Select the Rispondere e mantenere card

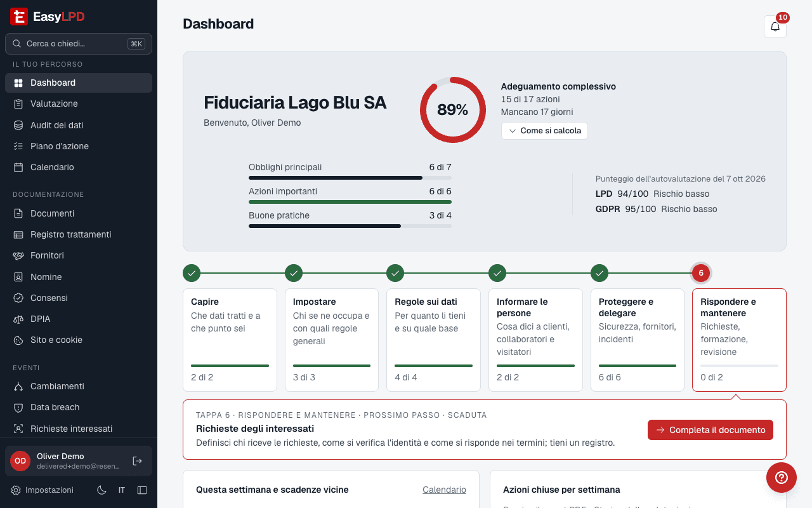point(739,340)
